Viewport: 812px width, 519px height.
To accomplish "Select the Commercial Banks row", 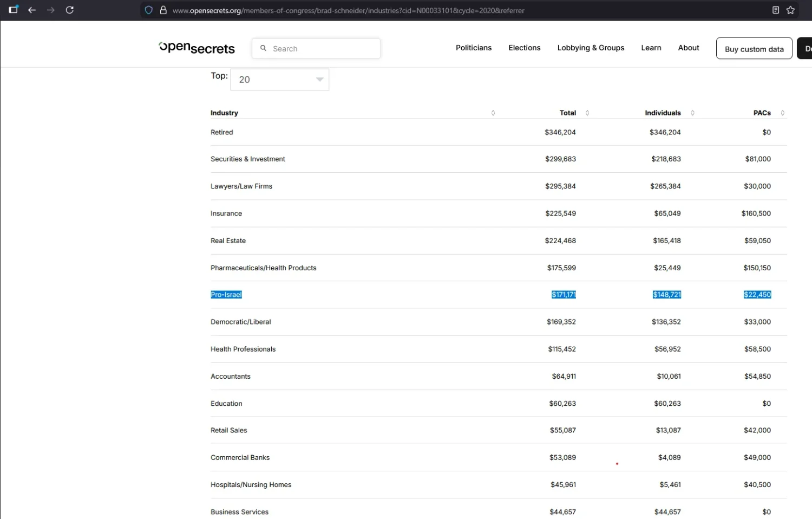I will click(499, 457).
